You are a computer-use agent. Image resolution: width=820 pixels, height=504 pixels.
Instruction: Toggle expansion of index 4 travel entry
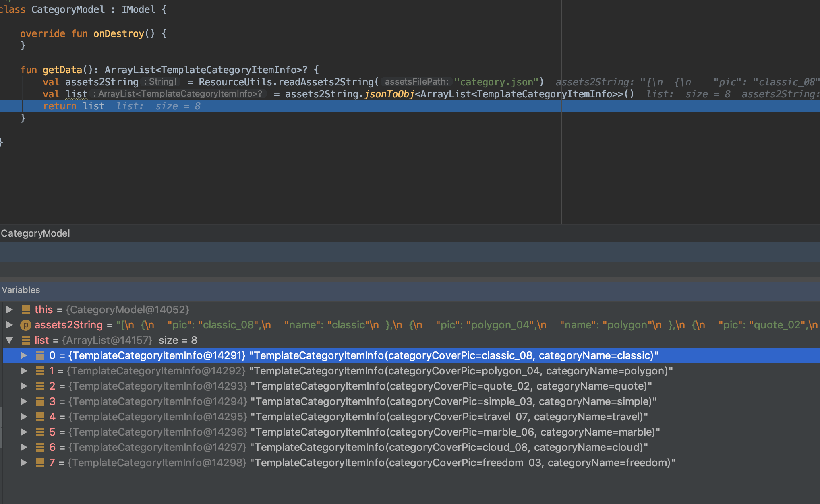coord(24,417)
